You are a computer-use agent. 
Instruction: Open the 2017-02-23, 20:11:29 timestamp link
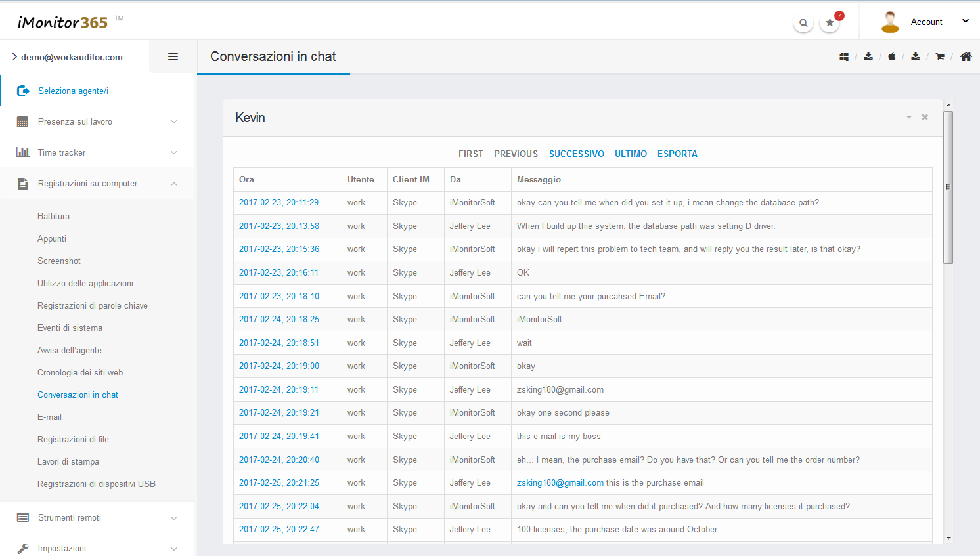click(x=278, y=203)
